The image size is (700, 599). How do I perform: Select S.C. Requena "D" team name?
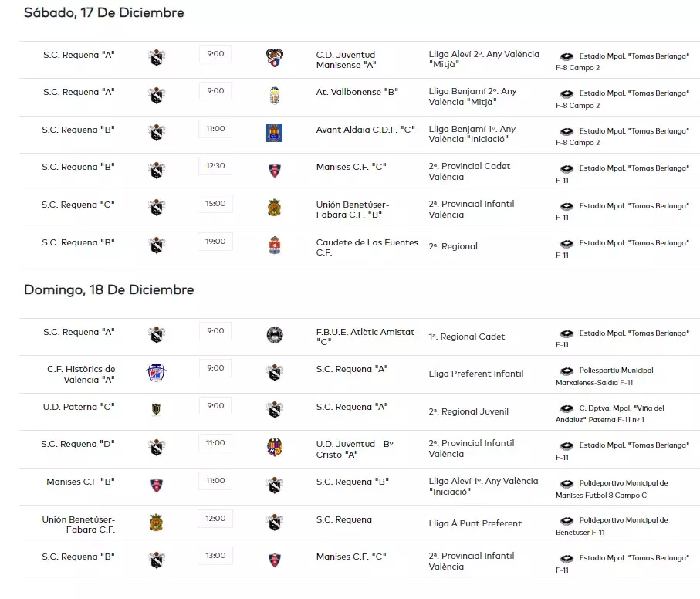[x=79, y=444]
